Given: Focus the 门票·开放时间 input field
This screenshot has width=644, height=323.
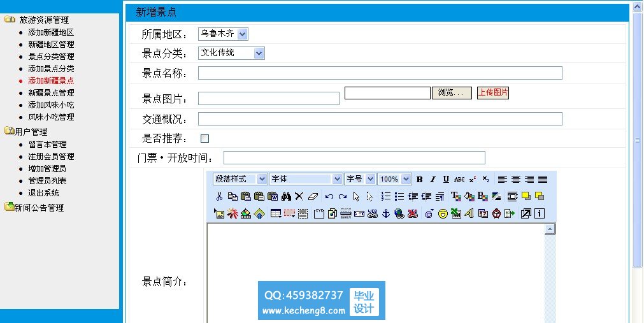Looking at the screenshot, I should pyautogui.click(x=354, y=157).
